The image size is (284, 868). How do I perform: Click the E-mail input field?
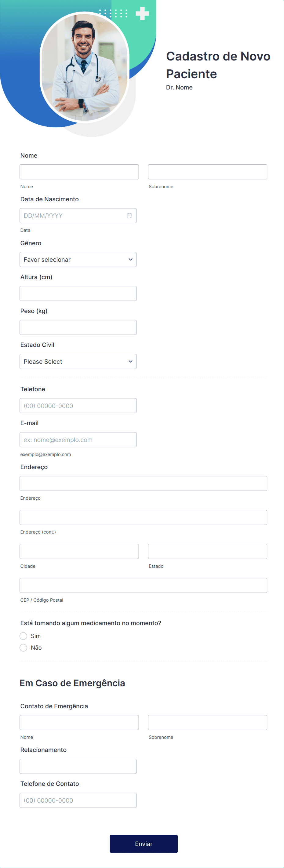click(x=78, y=439)
